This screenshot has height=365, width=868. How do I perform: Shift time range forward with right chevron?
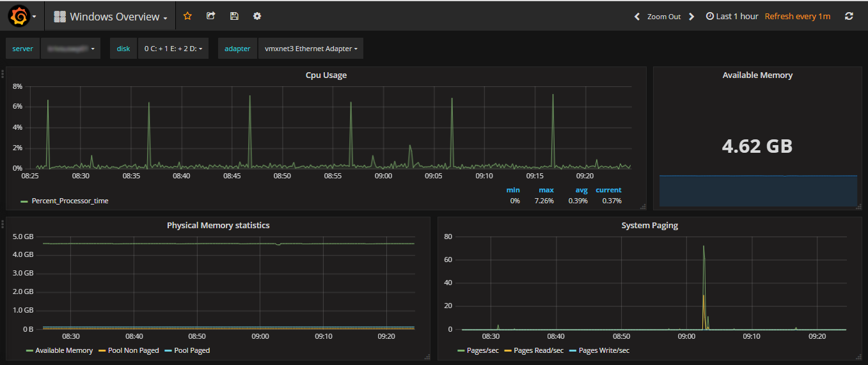click(691, 17)
